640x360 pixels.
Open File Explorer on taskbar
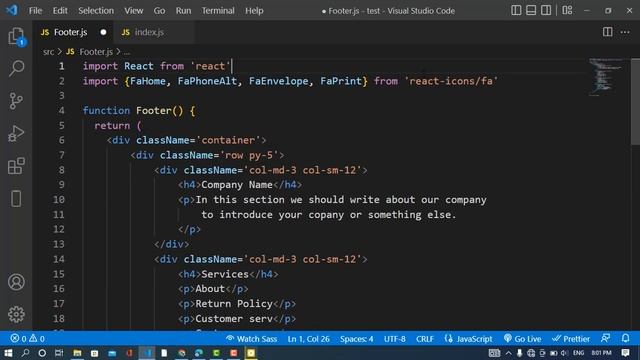tap(77, 353)
